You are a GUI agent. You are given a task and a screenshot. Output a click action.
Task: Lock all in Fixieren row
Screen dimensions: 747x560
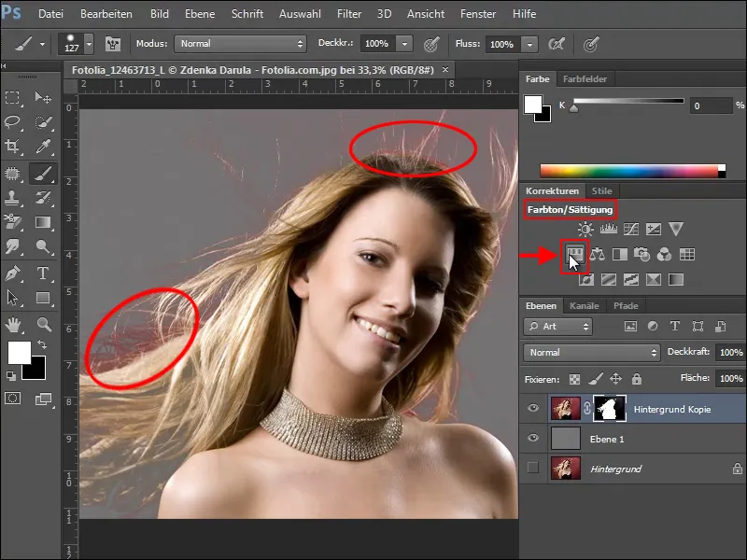[637, 379]
